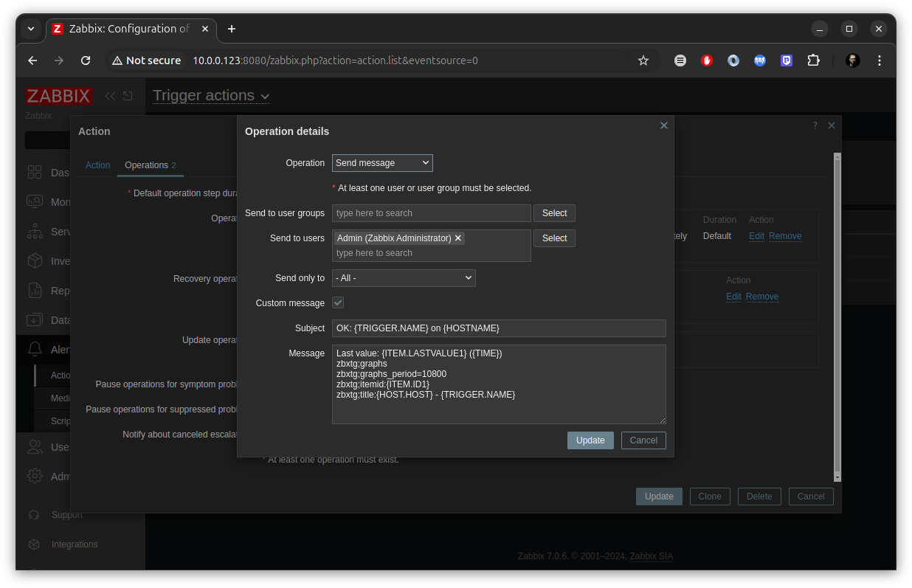This screenshot has width=912, height=588.
Task: Click the Alerts bell icon
Action: click(x=35, y=349)
